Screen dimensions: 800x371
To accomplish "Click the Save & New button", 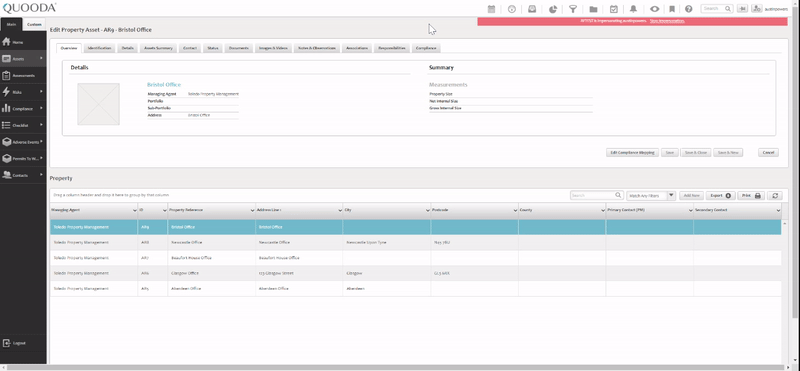I will [728, 153].
